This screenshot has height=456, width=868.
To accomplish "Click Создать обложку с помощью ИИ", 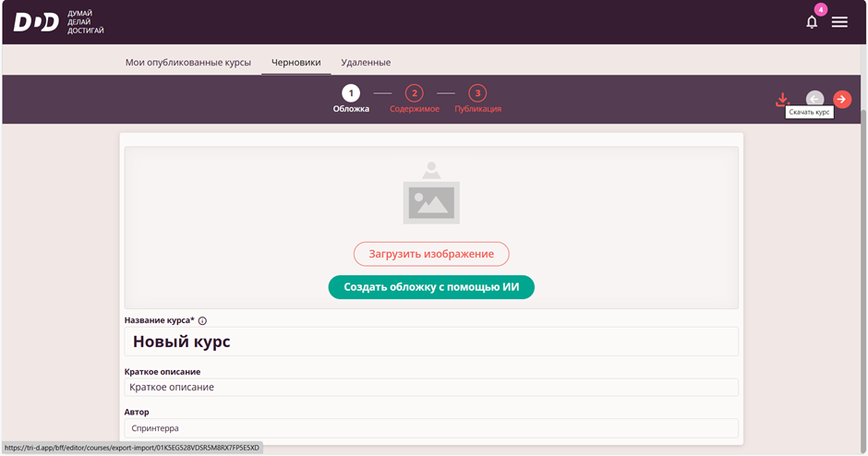I will [431, 287].
